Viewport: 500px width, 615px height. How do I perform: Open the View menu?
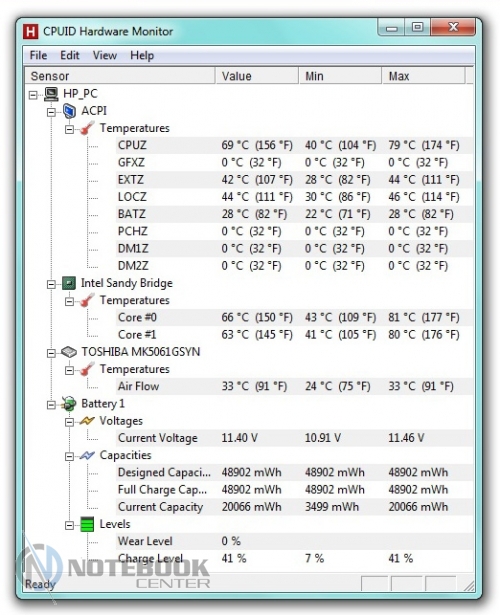(x=105, y=55)
